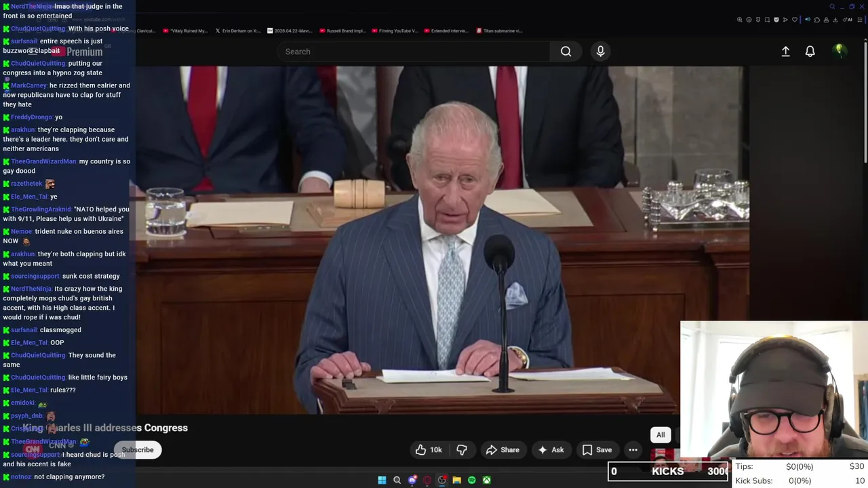Image resolution: width=868 pixels, height=488 pixels.
Task: Click the pin toolbar icon
Action: click(x=758, y=20)
